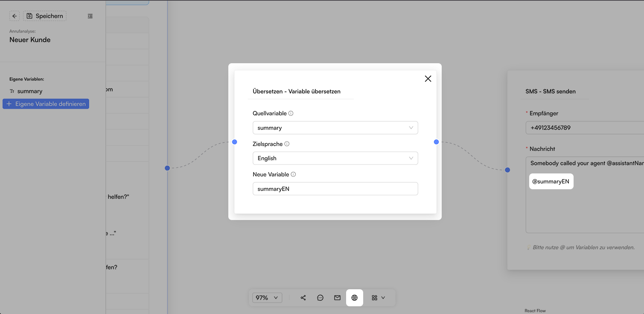Show the info tooltip icon beside Neue Variable
Screen dimensions: 644x314
point(293,174)
